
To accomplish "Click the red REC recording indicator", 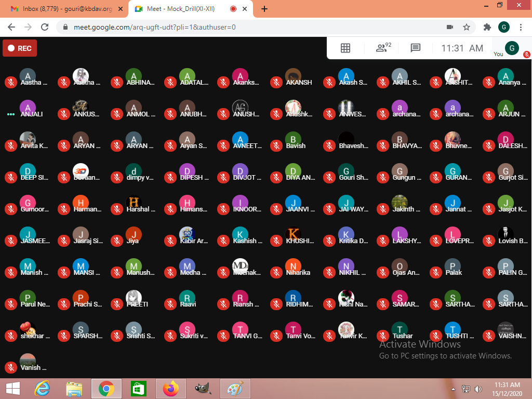I will 20,48.
